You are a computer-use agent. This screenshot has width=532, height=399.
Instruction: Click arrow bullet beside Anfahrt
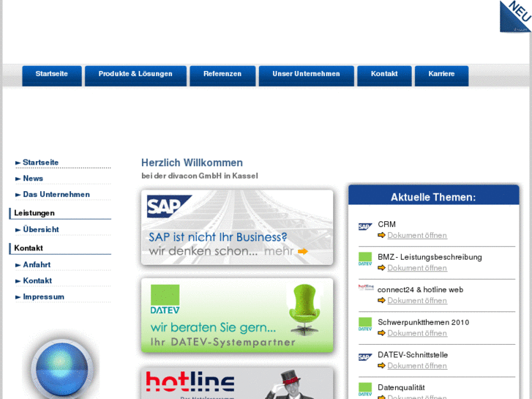click(x=18, y=265)
